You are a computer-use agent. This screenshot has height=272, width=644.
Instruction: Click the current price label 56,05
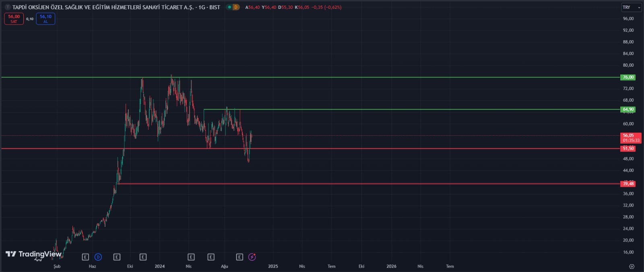[631, 138]
